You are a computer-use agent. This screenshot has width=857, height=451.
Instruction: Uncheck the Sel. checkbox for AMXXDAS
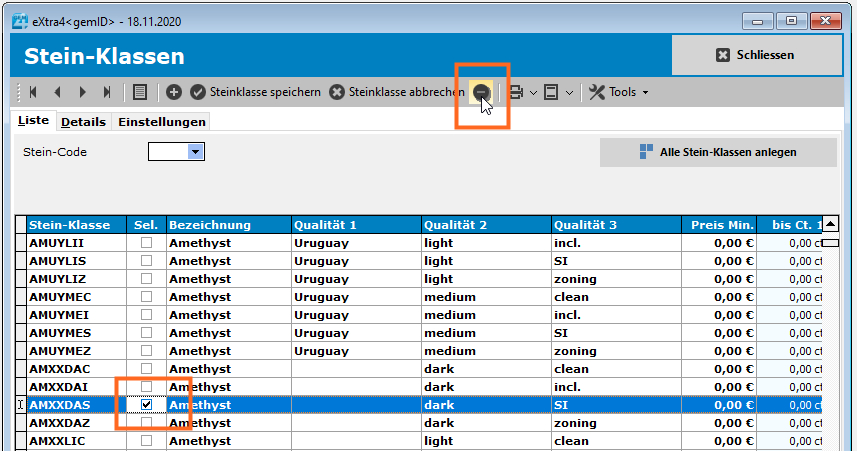click(147, 405)
